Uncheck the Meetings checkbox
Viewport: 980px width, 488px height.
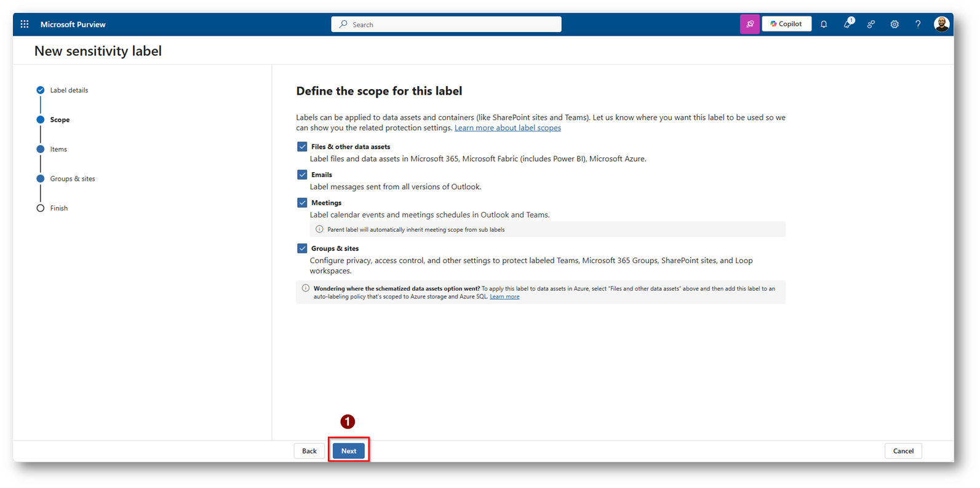[302, 203]
